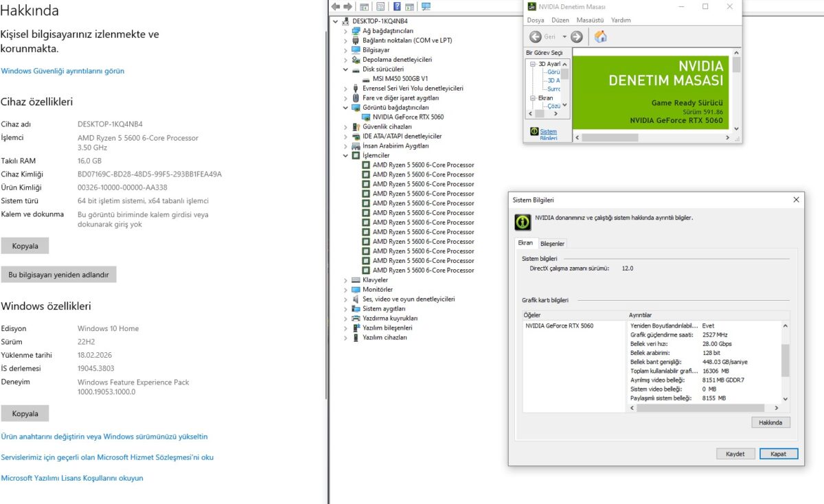824x504 pixels.
Task: Go to the NVIDIA home page icon
Action: click(x=600, y=36)
